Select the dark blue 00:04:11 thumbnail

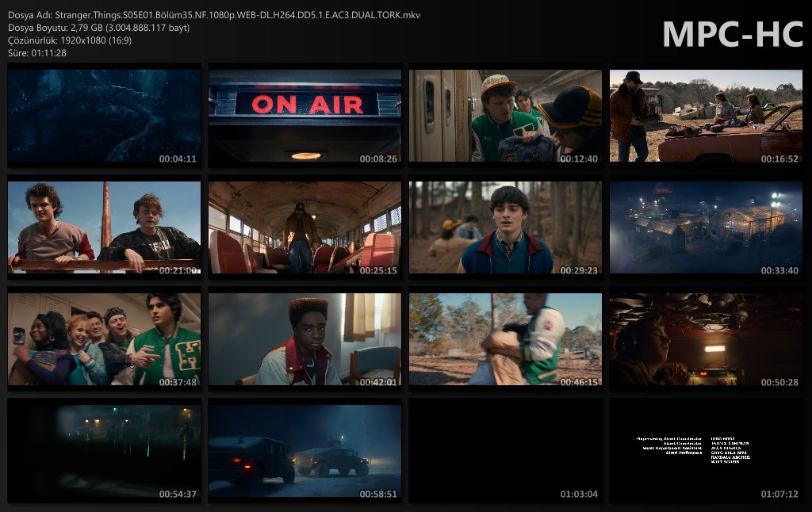point(104,116)
